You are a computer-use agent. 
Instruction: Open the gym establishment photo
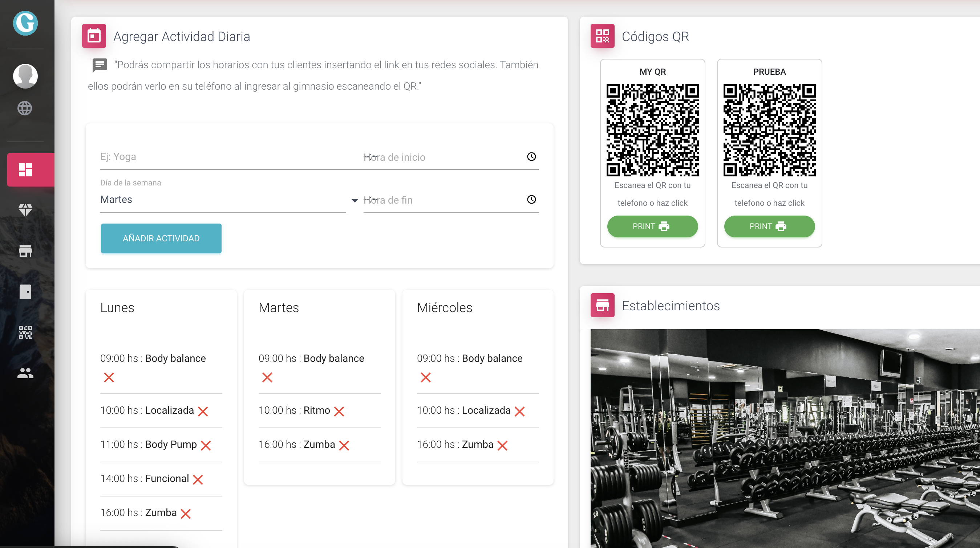(x=785, y=438)
